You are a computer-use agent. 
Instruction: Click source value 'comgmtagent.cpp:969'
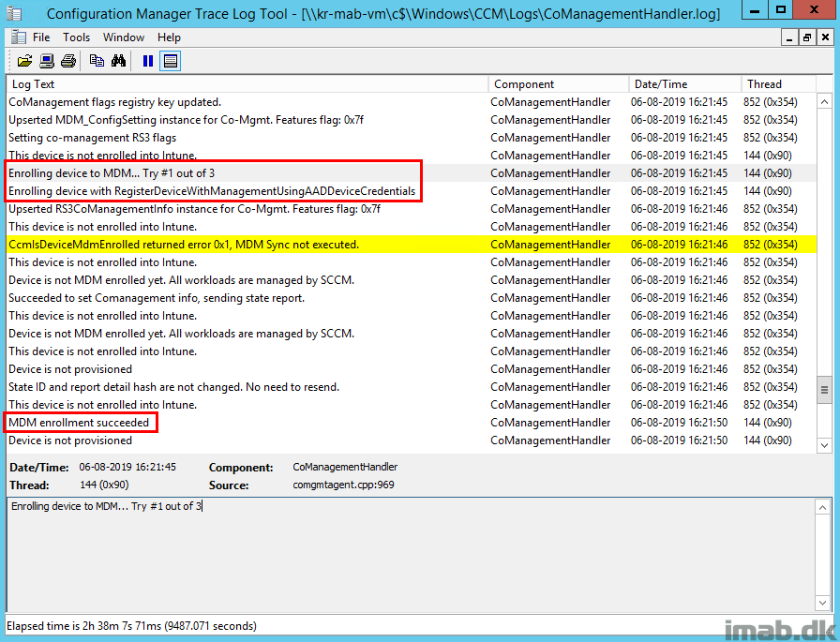click(343, 485)
